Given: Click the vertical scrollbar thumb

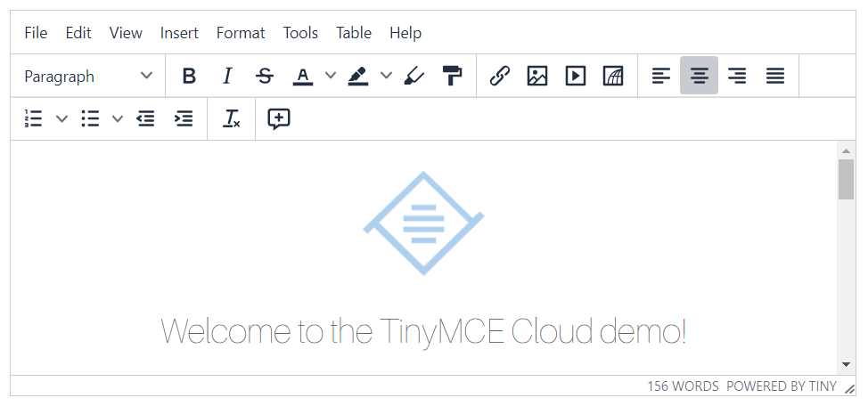Looking at the screenshot, I should 846,179.
